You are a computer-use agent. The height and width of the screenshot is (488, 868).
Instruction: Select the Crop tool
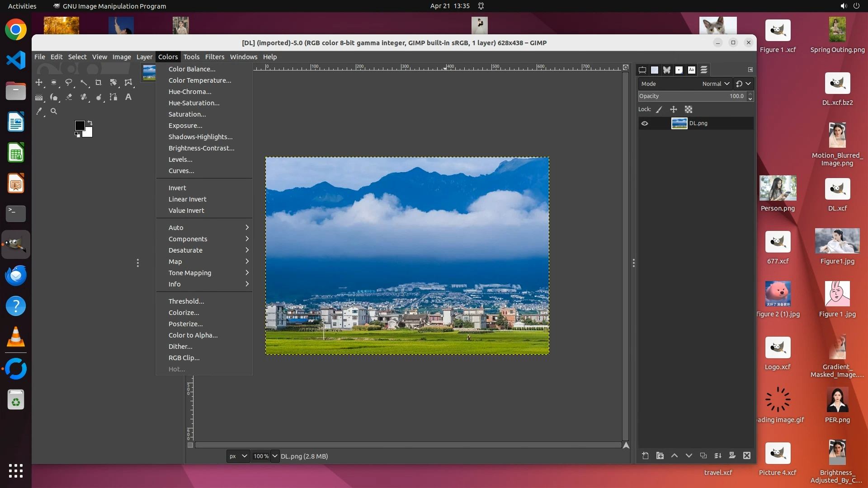point(98,83)
